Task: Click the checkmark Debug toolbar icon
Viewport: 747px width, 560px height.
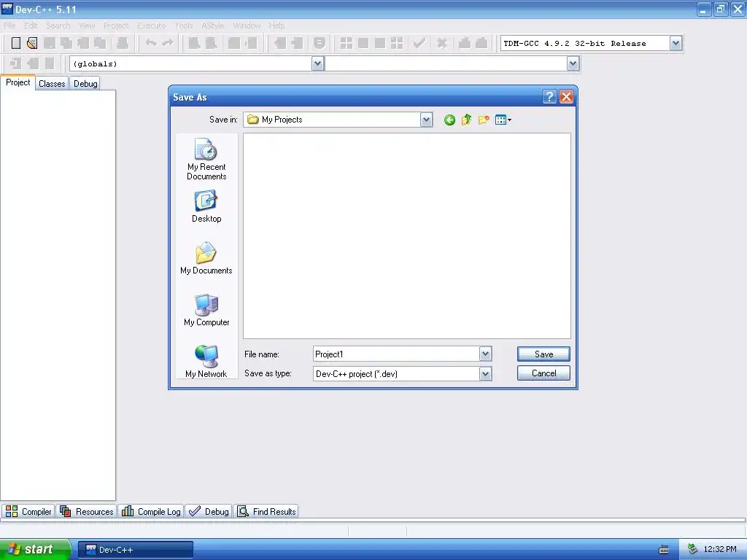Action: coord(419,43)
